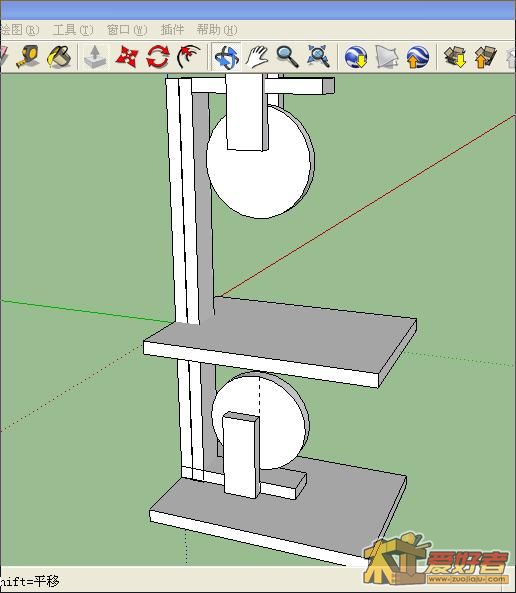516x593 pixels.
Task: Open the 插件 menu
Action: click(172, 29)
